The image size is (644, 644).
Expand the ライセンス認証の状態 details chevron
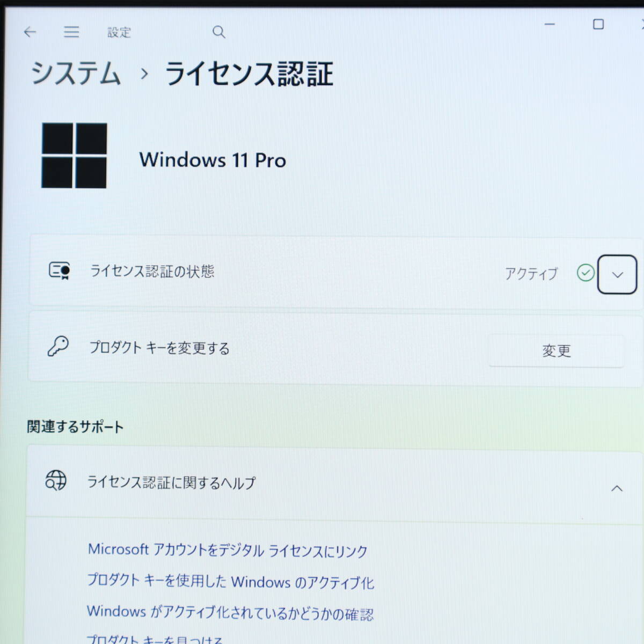coord(617,274)
